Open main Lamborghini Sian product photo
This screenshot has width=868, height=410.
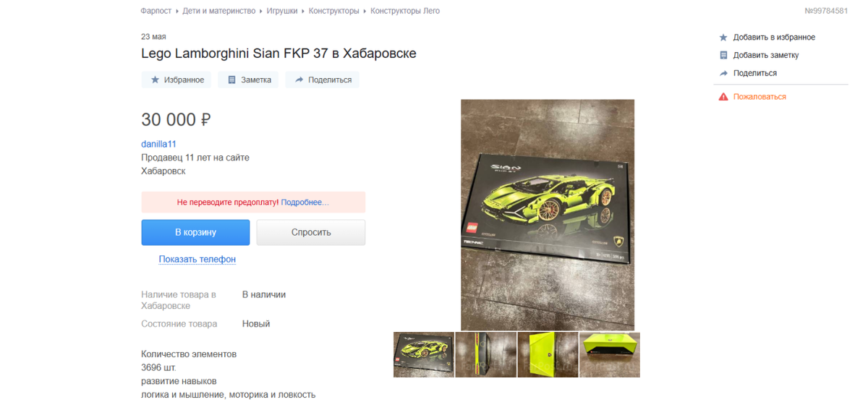[548, 215]
